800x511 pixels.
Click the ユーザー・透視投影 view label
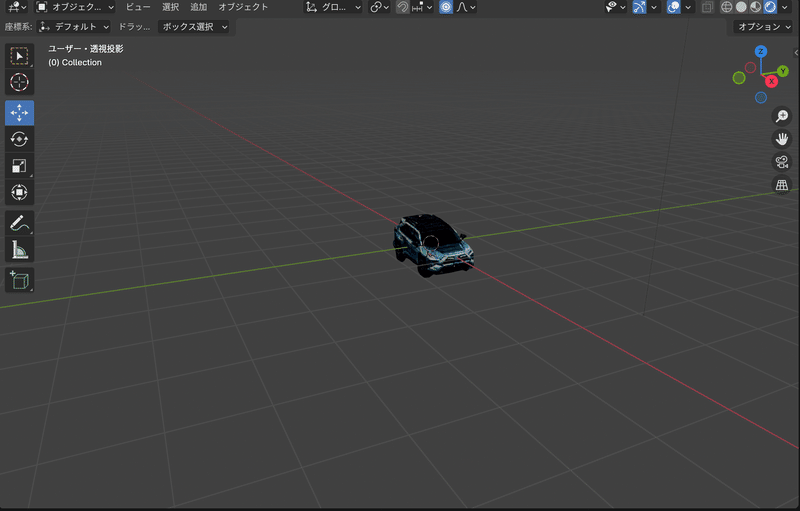coord(86,49)
